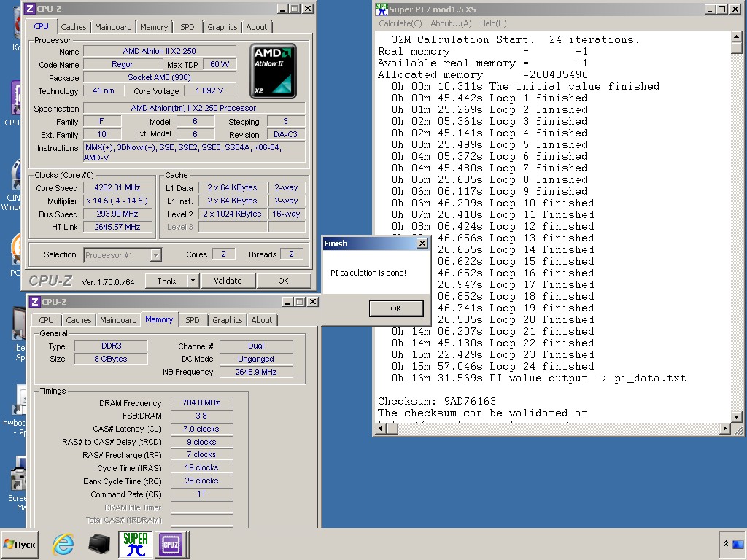Click the CPU-Z taskbar icon

tap(171, 544)
